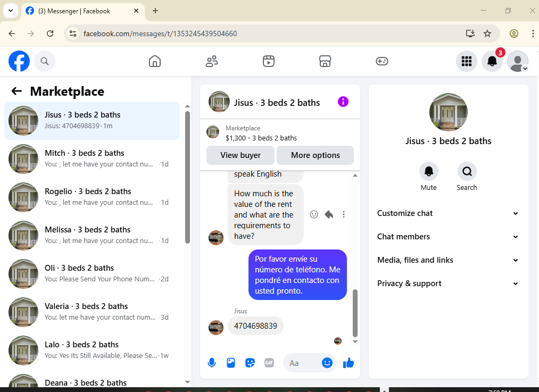Viewport: 539px width, 392px height.
Task: Open the Friends icon in top navigation
Action: [x=212, y=61]
